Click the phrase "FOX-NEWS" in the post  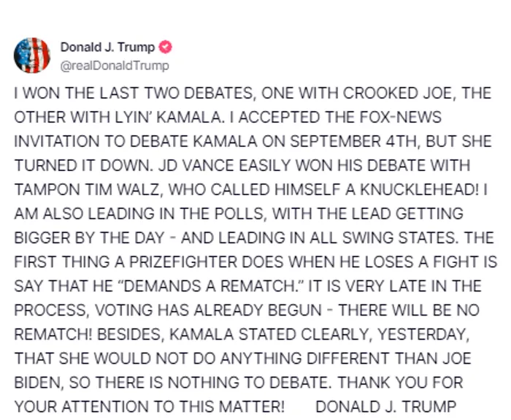pyautogui.click(x=400, y=117)
